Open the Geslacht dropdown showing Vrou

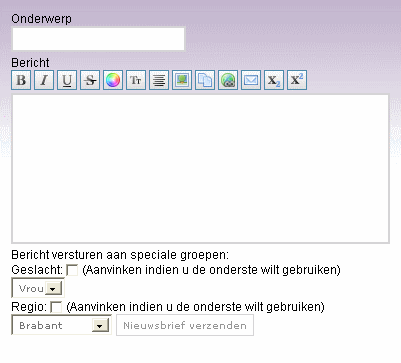(38, 288)
